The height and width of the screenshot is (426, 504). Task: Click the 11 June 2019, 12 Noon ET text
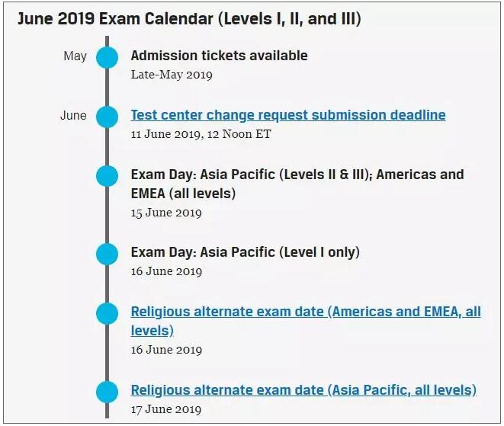tap(201, 134)
